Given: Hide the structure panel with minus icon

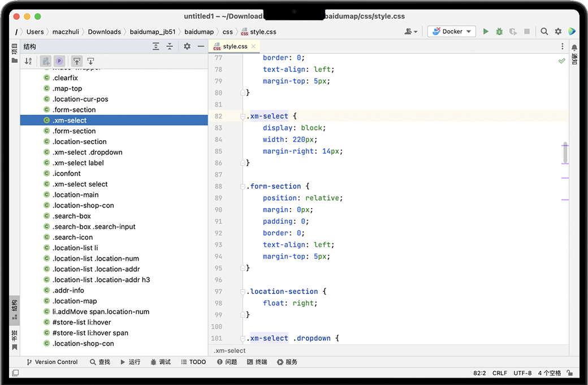Looking at the screenshot, I should pyautogui.click(x=201, y=46).
